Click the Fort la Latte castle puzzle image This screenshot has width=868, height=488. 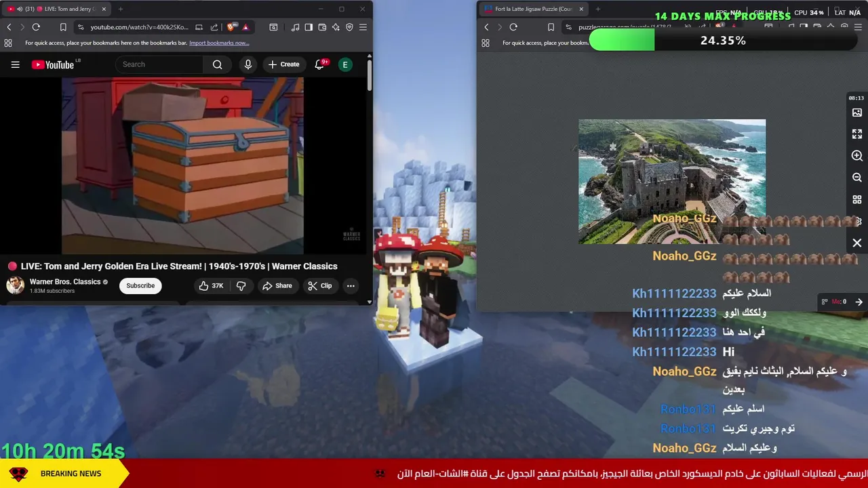click(x=672, y=182)
